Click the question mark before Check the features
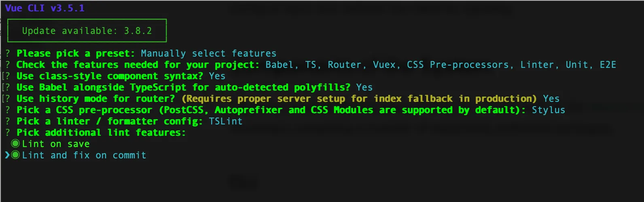The height and width of the screenshot is (202, 644). [8, 65]
